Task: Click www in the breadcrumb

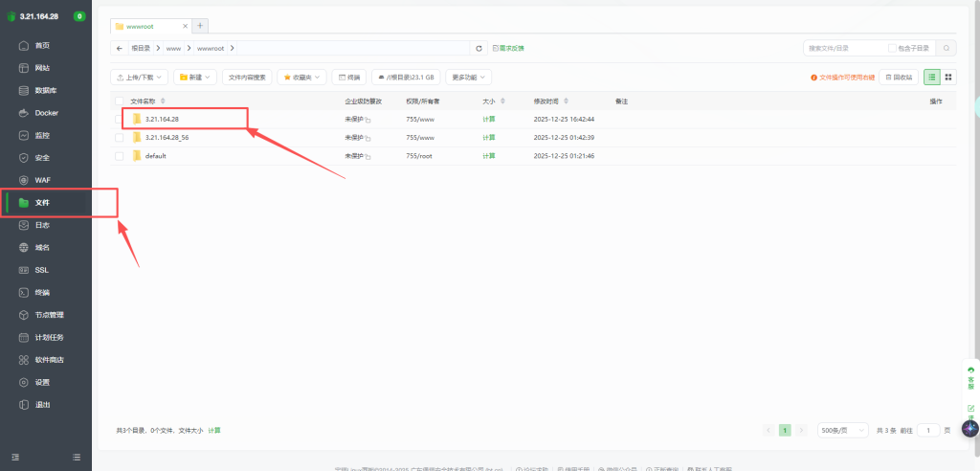Action: (x=173, y=48)
